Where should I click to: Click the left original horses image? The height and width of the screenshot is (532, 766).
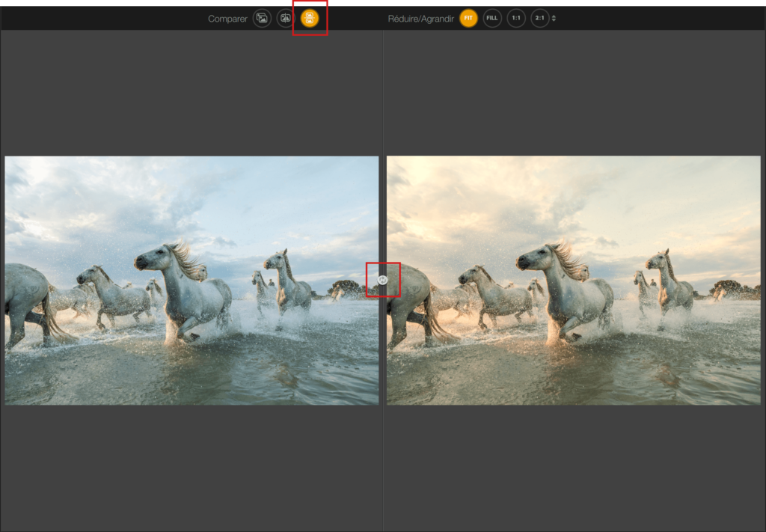pos(191,281)
